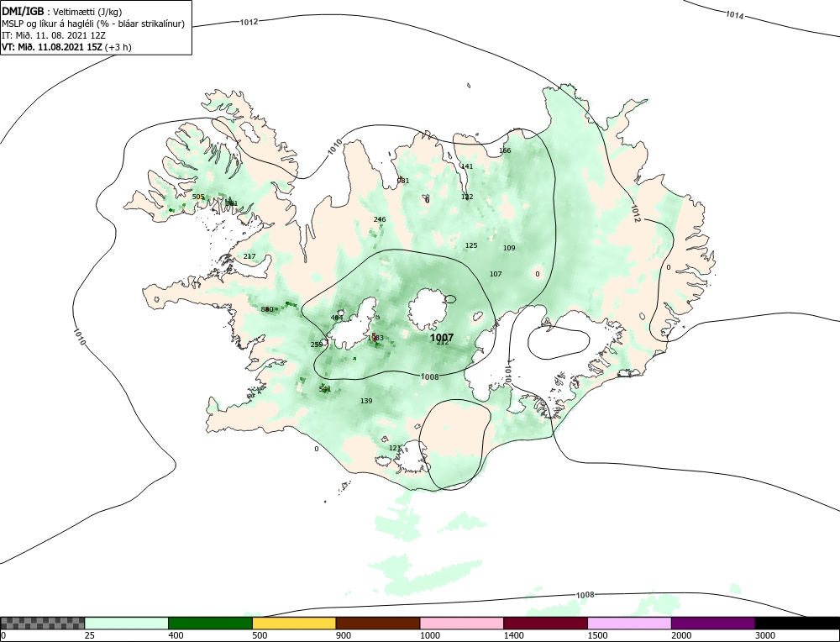Click the dark green 400–500 legend swatch
The width and height of the screenshot is (840, 642).
point(210,623)
